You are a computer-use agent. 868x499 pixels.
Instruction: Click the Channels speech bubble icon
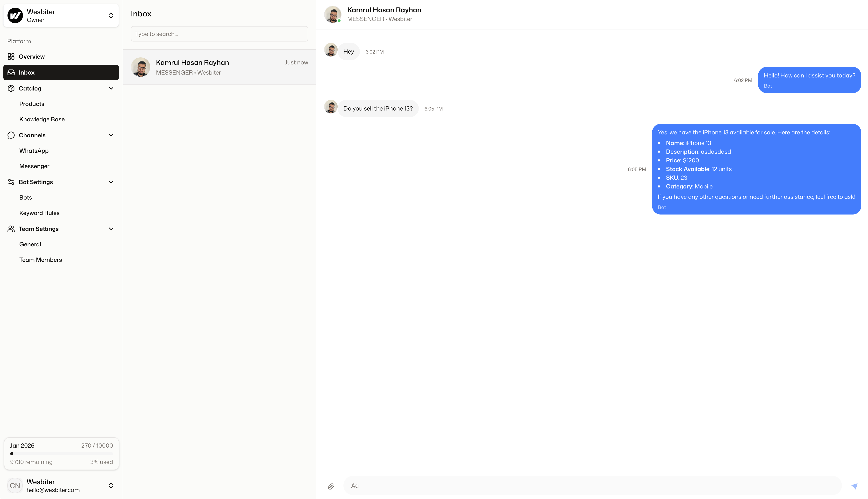11,135
